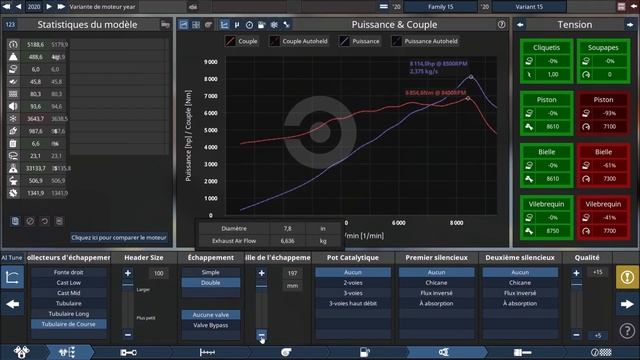Viewport: 640px width, 360px height.
Task: Click the loudness speaker statistic icon
Action: click(x=13, y=106)
